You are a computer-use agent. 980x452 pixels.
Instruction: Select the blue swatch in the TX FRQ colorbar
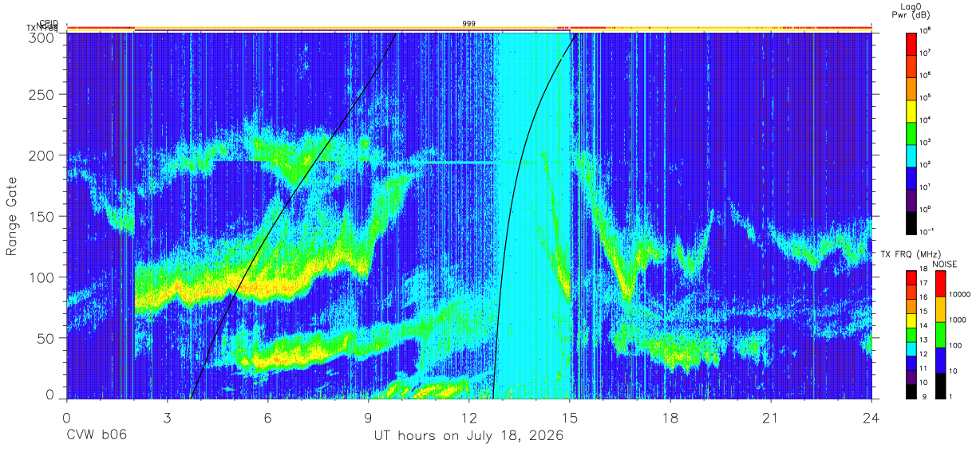pyautogui.click(x=911, y=364)
